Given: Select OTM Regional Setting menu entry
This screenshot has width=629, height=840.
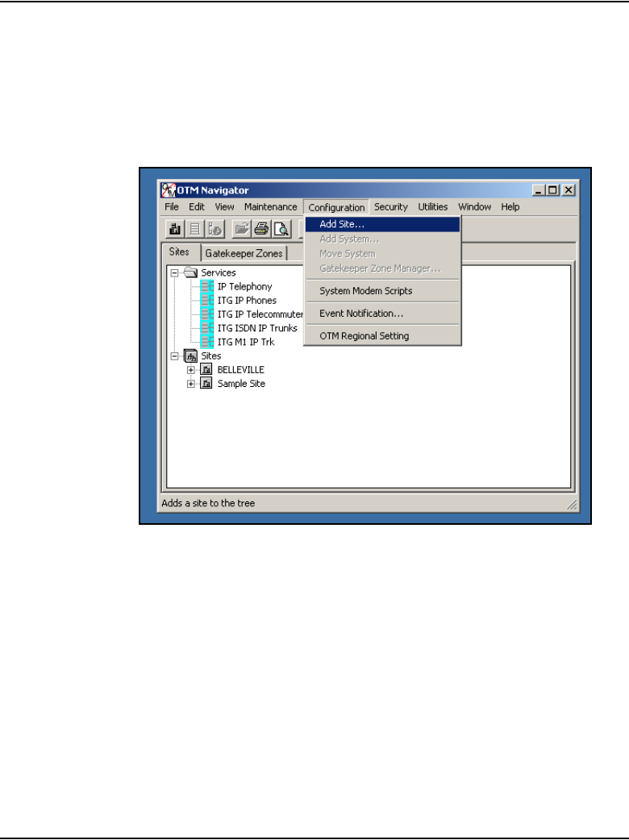Looking at the screenshot, I should point(382,336).
